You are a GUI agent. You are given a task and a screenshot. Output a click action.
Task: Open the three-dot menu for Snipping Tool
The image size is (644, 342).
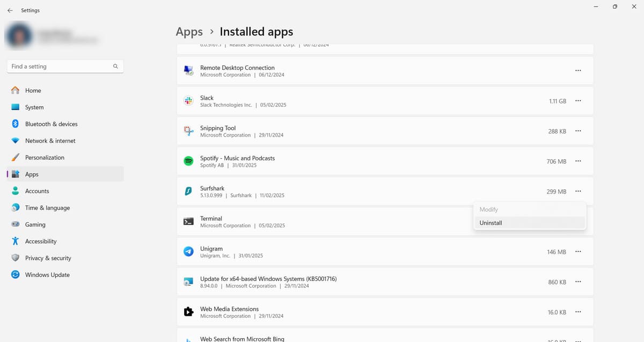click(x=578, y=131)
